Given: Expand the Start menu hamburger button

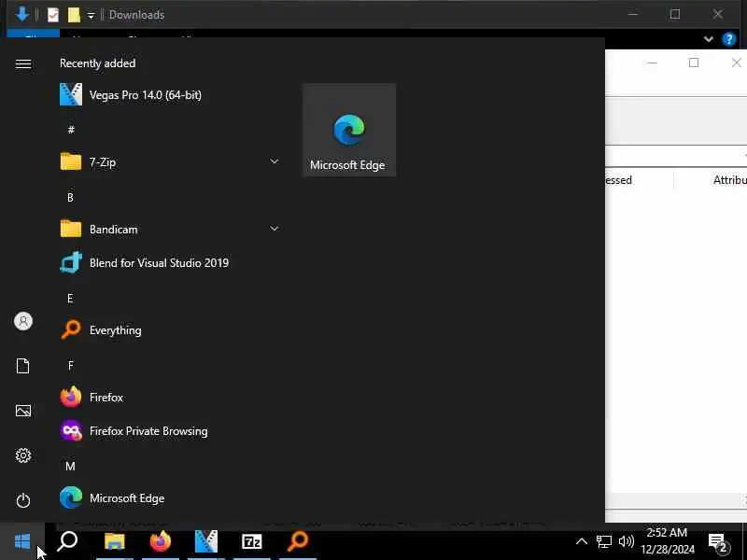Looking at the screenshot, I should coord(22,63).
